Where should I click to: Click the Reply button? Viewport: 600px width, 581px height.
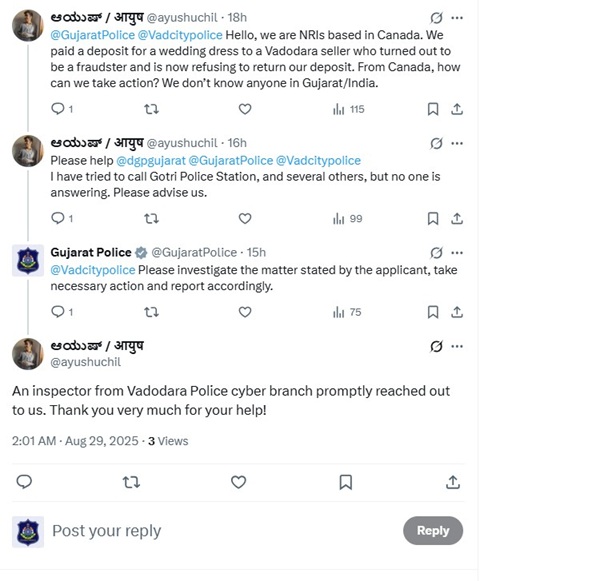[x=432, y=531]
